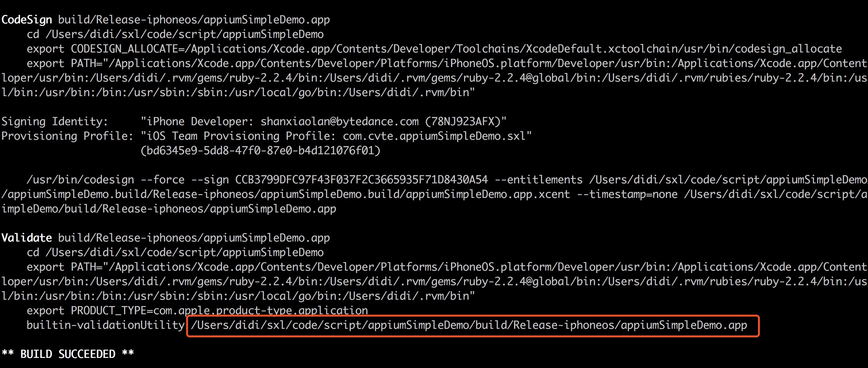
Task: Click the cd command line under CodeSign
Action: point(175,34)
